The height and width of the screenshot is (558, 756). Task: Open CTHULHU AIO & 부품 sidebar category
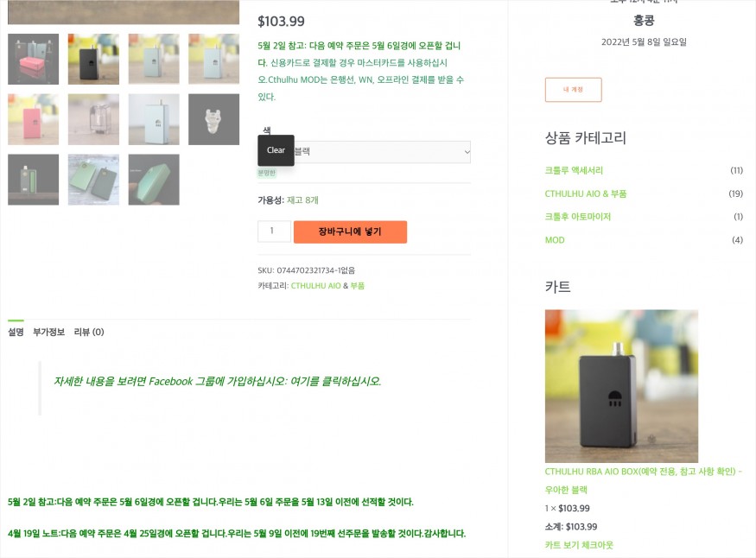(x=586, y=193)
